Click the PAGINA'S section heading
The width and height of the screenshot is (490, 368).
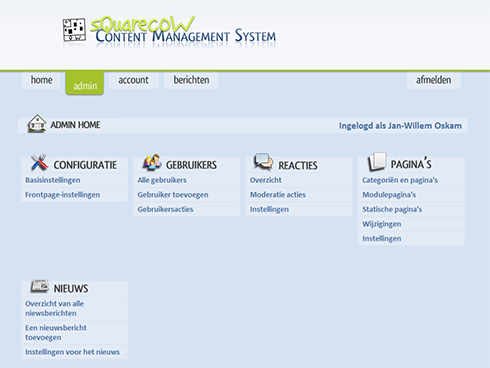tap(411, 164)
